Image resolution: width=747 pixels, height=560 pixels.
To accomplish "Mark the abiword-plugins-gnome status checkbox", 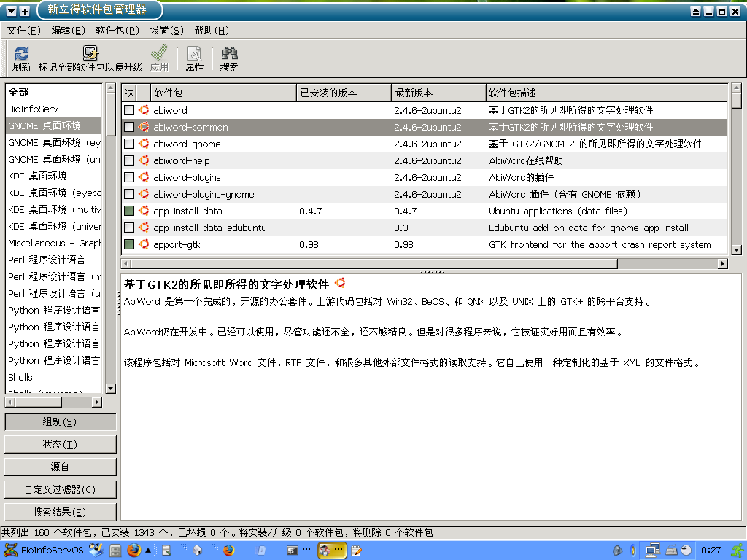I will [x=129, y=194].
